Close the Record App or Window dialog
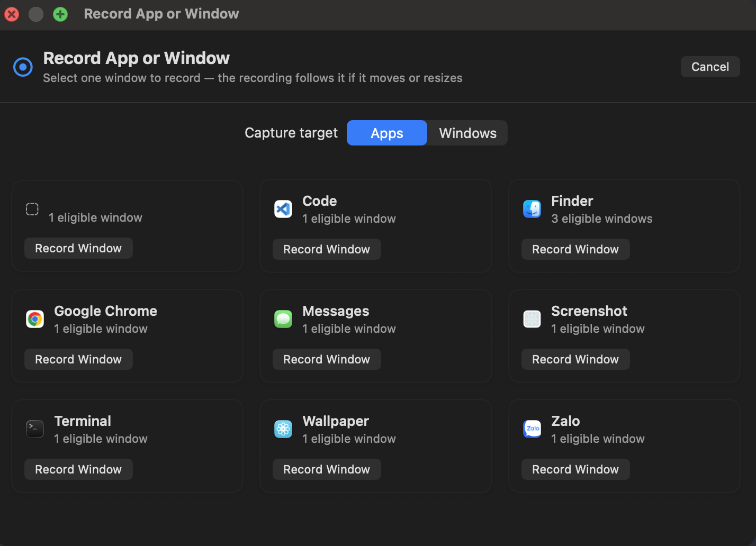The width and height of the screenshot is (756, 546). 12,14
